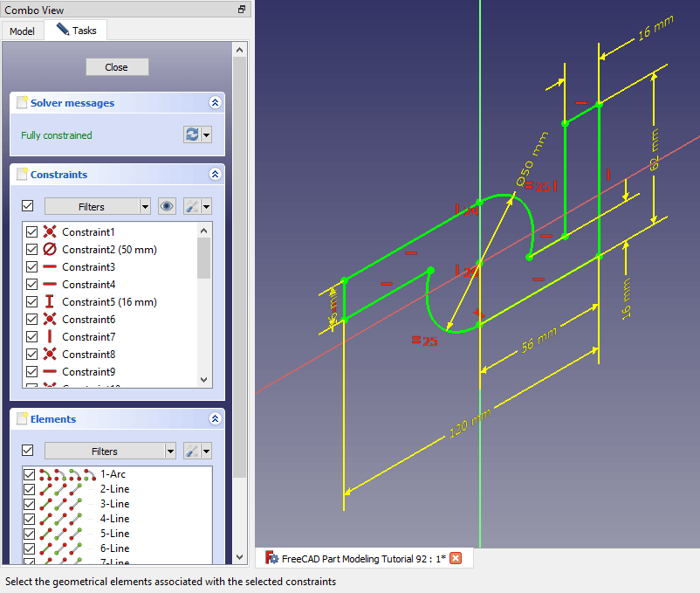The image size is (700, 593).
Task: Click the 3-Line edge icon
Action: pos(45,504)
